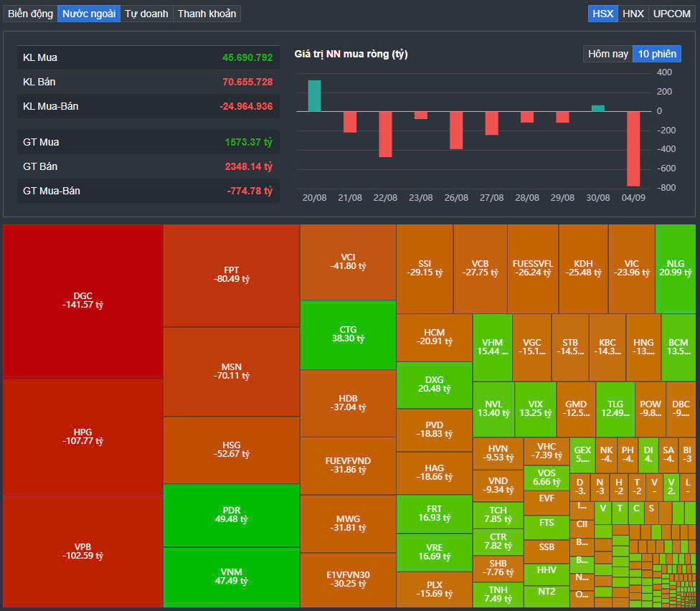Viewport: 700px width, 611px height.
Task: Open the SSI treemap tile
Action: click(425, 269)
